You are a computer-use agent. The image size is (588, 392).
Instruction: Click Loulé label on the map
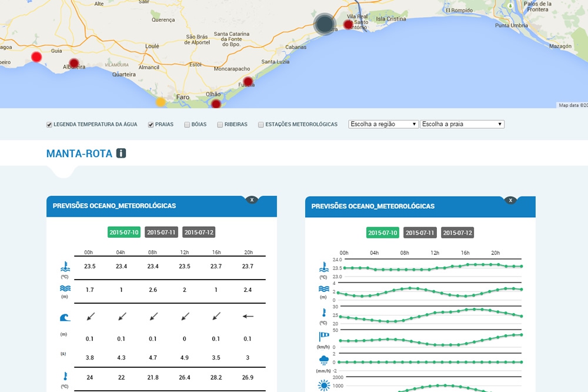tap(152, 46)
